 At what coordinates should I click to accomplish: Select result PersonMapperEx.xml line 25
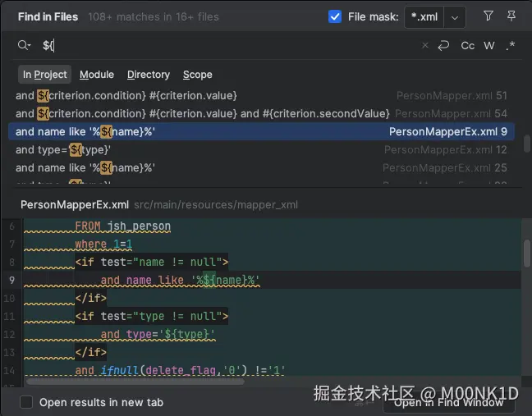pyautogui.click(x=261, y=167)
